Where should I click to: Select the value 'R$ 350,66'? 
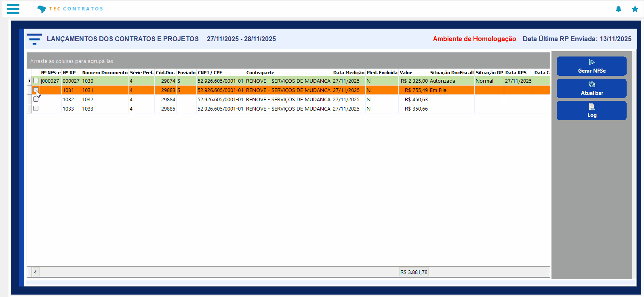[x=414, y=109]
